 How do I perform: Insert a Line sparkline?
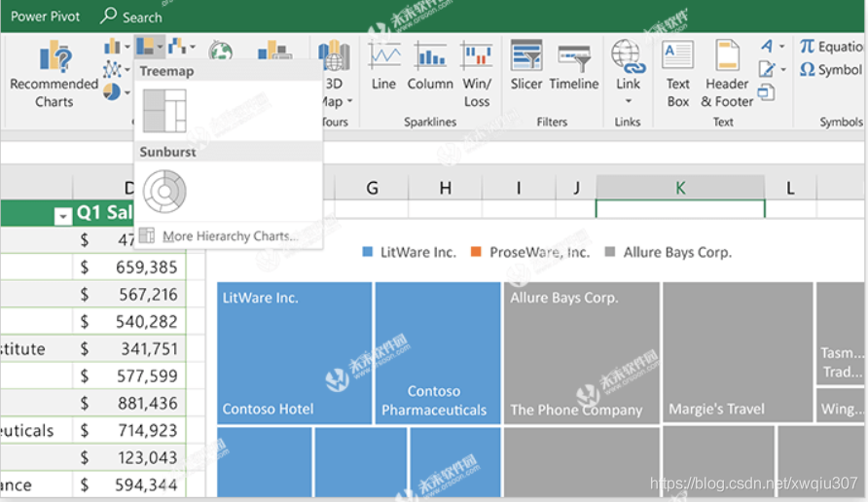pyautogui.click(x=383, y=65)
